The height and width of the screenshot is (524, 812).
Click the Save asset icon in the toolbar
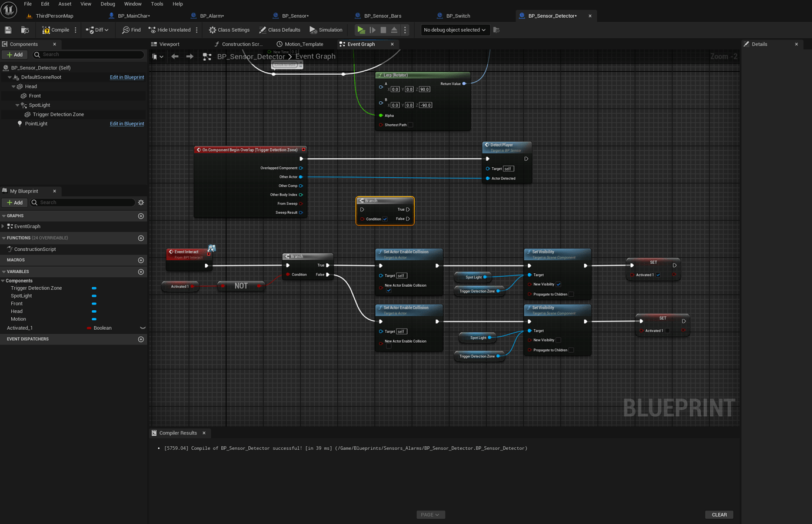[x=8, y=29]
